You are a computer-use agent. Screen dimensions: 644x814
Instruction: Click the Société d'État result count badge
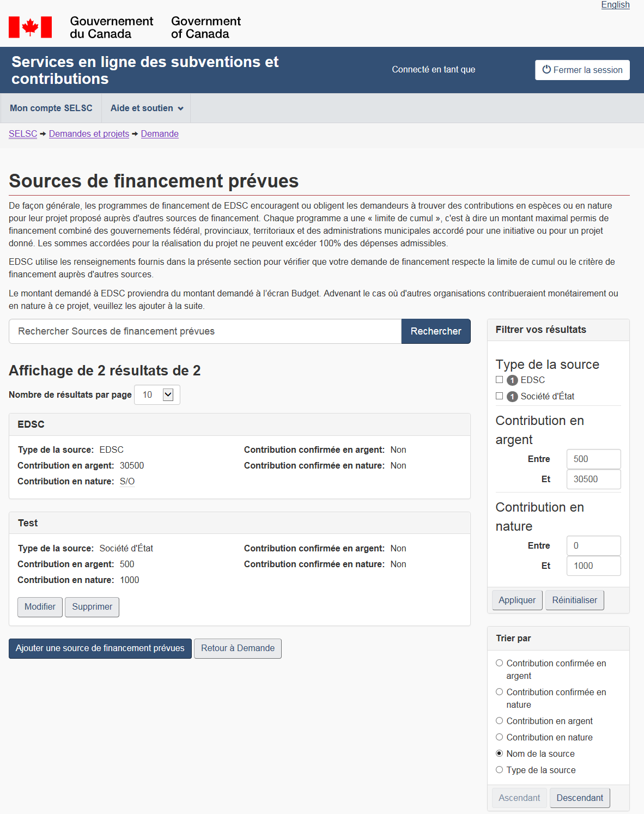(512, 397)
